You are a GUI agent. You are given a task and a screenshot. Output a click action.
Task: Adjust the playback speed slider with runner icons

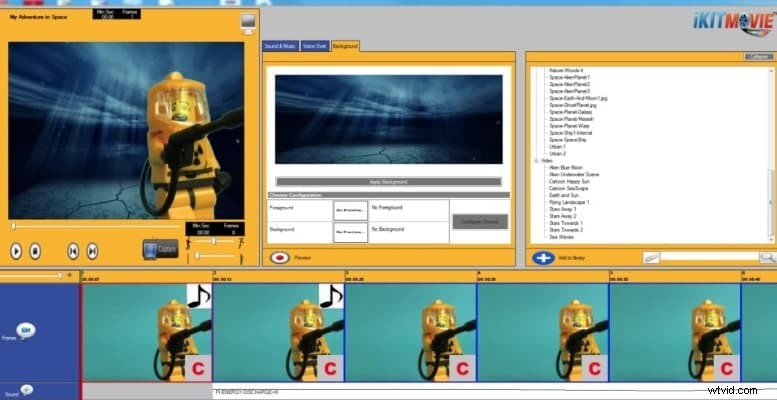214,241
